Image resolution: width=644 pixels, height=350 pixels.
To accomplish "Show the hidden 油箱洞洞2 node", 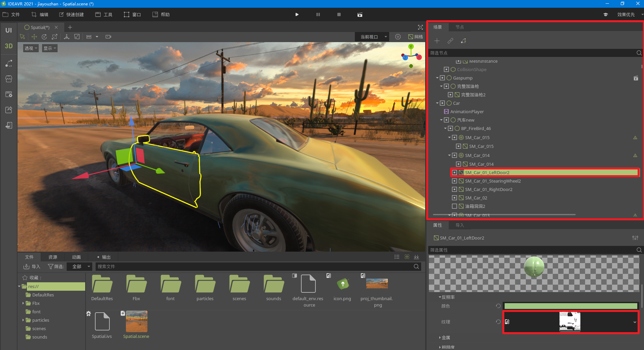I will click(x=454, y=206).
